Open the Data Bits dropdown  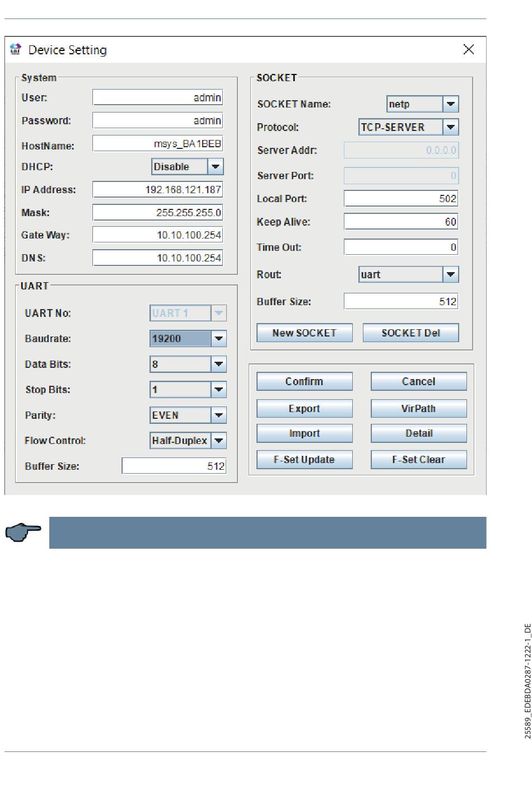point(219,364)
